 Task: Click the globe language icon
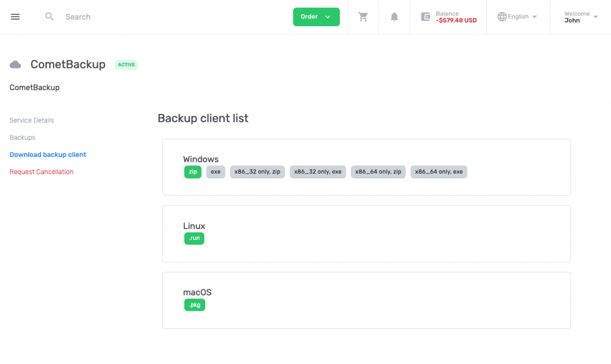click(x=502, y=17)
